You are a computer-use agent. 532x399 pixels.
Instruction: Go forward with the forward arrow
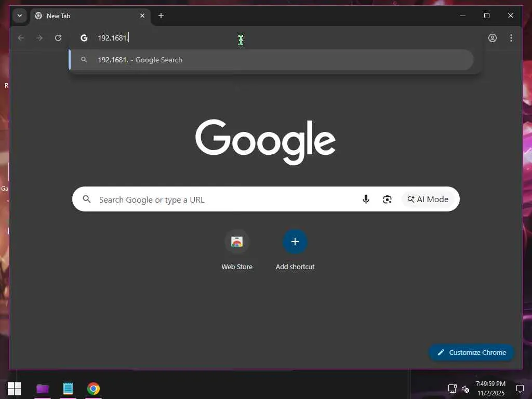[x=39, y=37]
